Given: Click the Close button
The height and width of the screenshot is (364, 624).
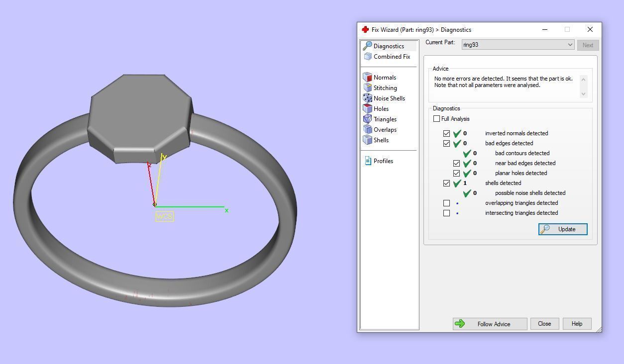Looking at the screenshot, I should (x=544, y=324).
